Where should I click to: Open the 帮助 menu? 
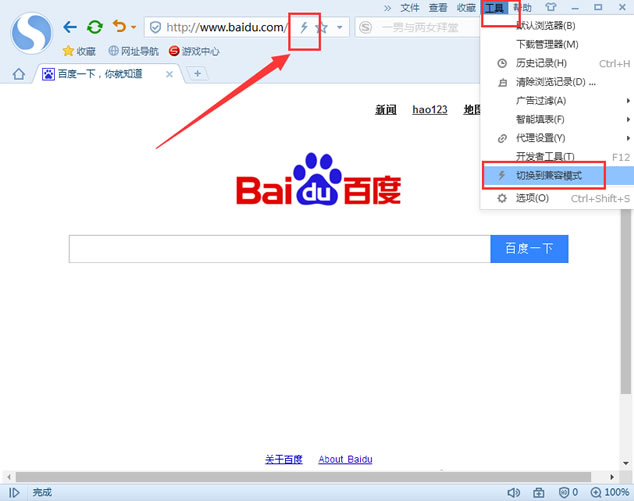pyautogui.click(x=523, y=8)
